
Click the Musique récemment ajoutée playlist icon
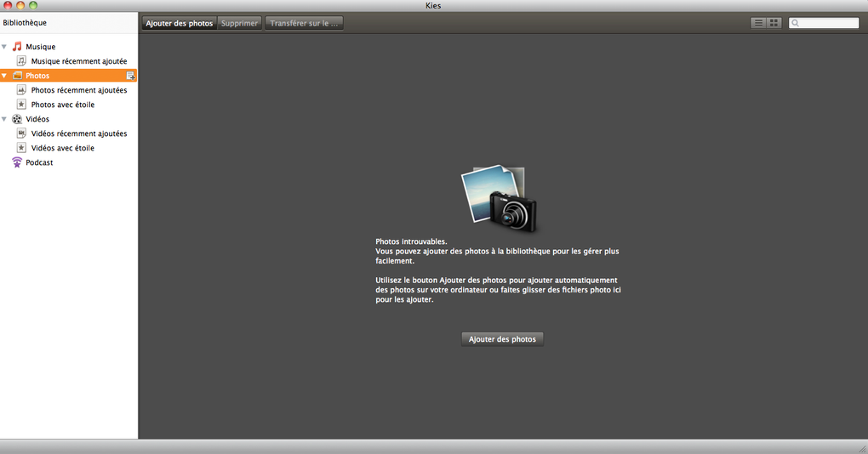pyautogui.click(x=21, y=61)
